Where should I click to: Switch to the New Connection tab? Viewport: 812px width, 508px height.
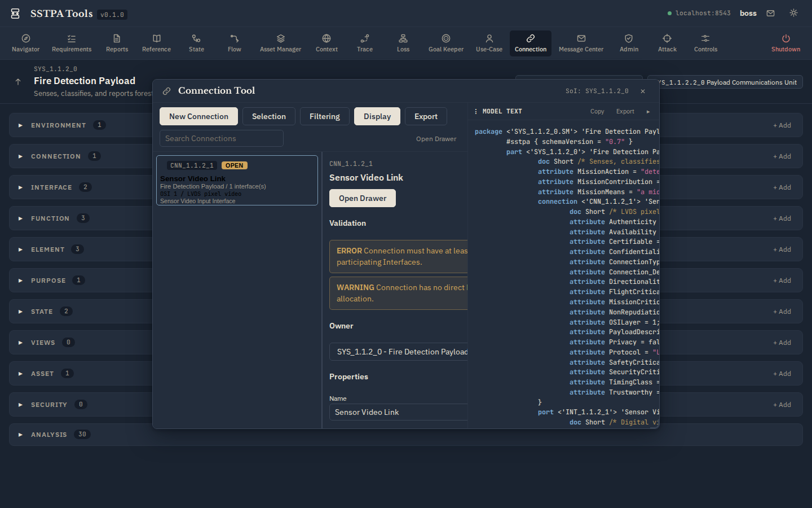click(x=198, y=116)
